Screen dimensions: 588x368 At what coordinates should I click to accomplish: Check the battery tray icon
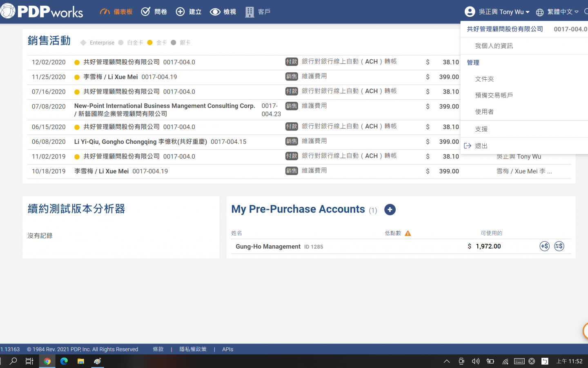click(490, 361)
